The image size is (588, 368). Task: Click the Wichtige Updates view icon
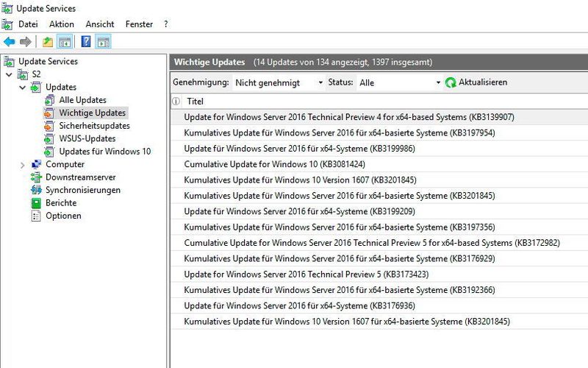[49, 113]
